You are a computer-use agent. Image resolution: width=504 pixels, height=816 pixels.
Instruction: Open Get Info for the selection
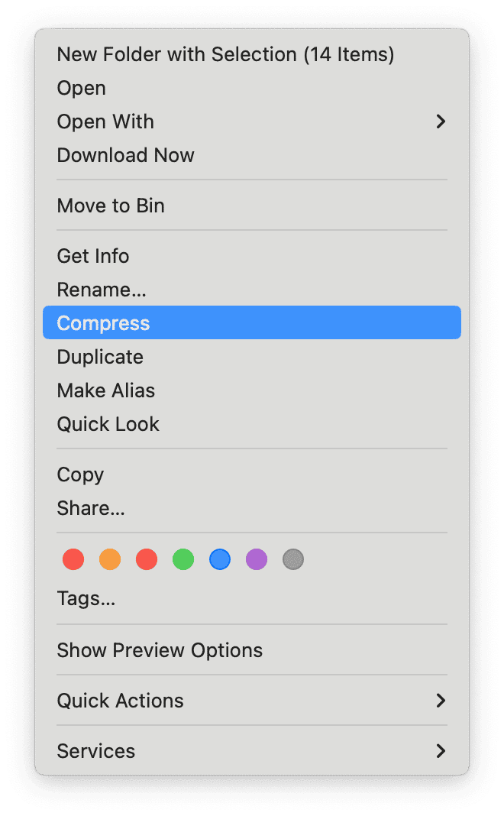coord(92,256)
